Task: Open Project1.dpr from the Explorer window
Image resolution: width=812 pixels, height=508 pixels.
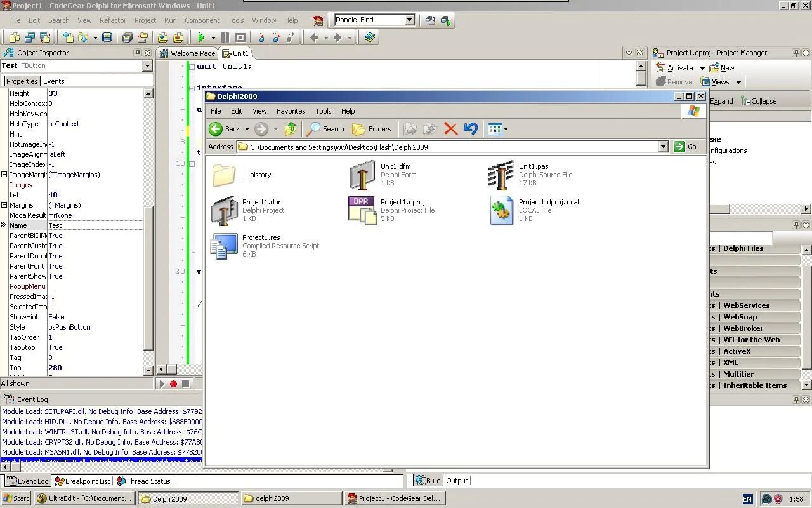Action: point(225,210)
